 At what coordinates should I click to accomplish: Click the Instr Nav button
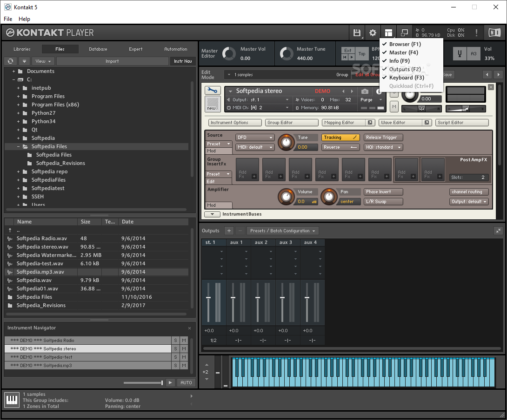click(x=183, y=61)
